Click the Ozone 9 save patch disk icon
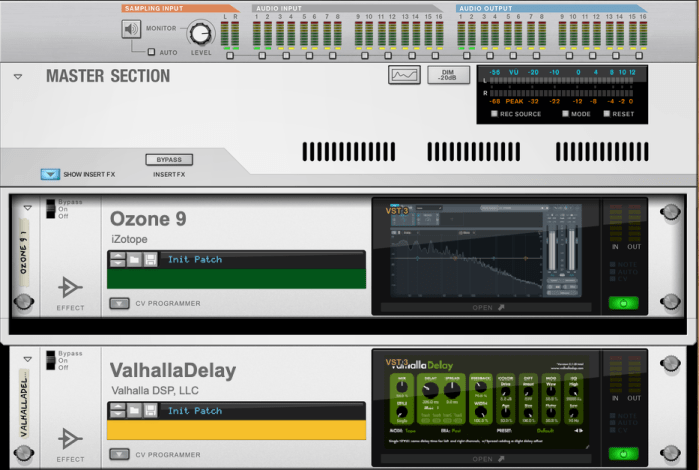 coord(150,260)
